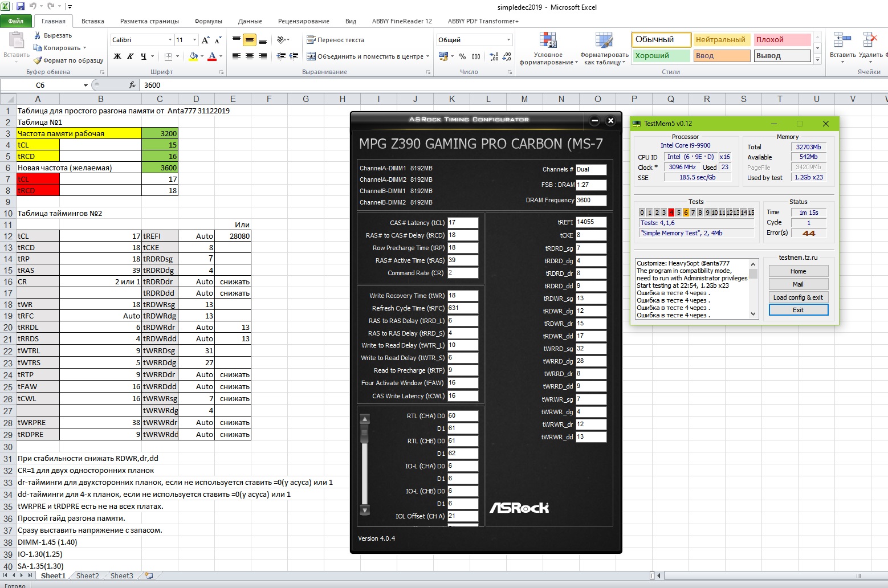This screenshot has width=888, height=588.
Task: Click the text orientation icon
Action: point(281,40)
